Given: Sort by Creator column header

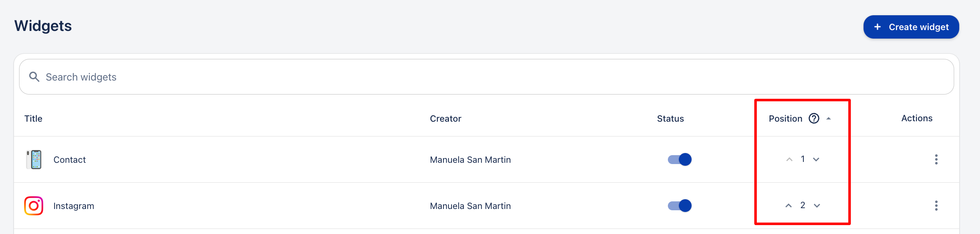Looking at the screenshot, I should click(446, 119).
